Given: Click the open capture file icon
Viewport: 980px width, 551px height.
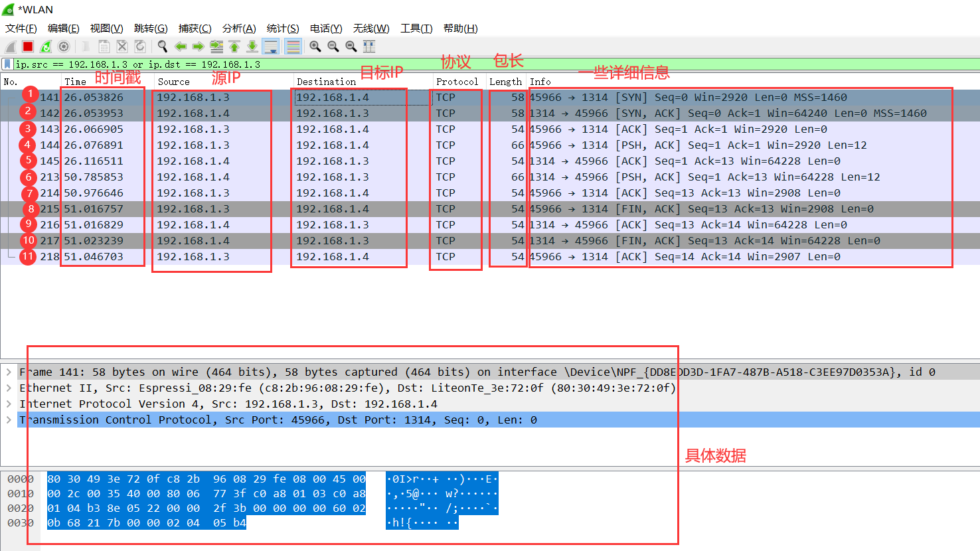Looking at the screenshot, I should [86, 46].
